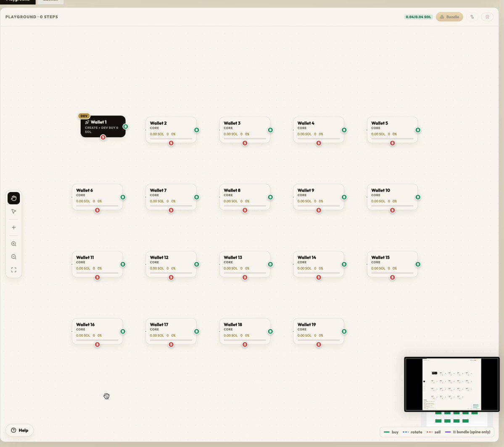Click Wallet 10 red S handle
The image size is (504, 447).
click(393, 210)
